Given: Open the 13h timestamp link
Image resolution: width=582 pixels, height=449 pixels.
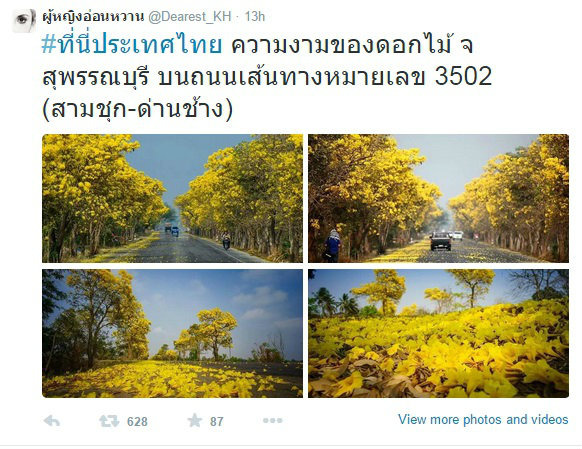Looking at the screenshot, I should [x=255, y=16].
